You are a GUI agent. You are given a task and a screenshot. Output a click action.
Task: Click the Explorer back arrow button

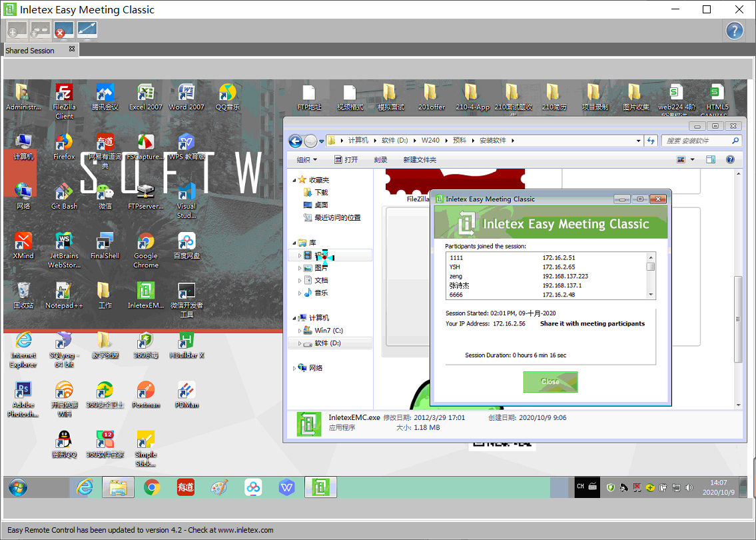point(295,141)
